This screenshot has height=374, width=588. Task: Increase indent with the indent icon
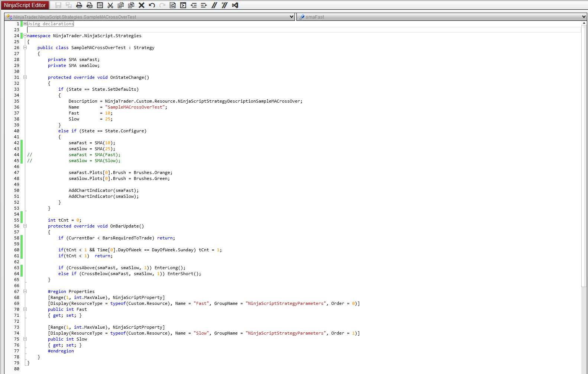[x=204, y=5]
